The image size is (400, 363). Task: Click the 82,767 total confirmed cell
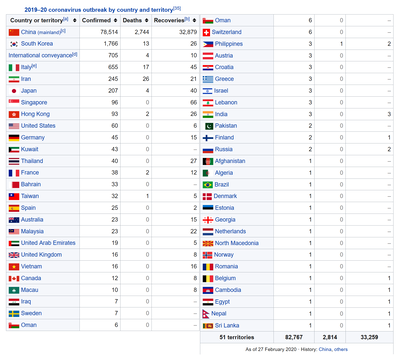pyautogui.click(x=294, y=337)
